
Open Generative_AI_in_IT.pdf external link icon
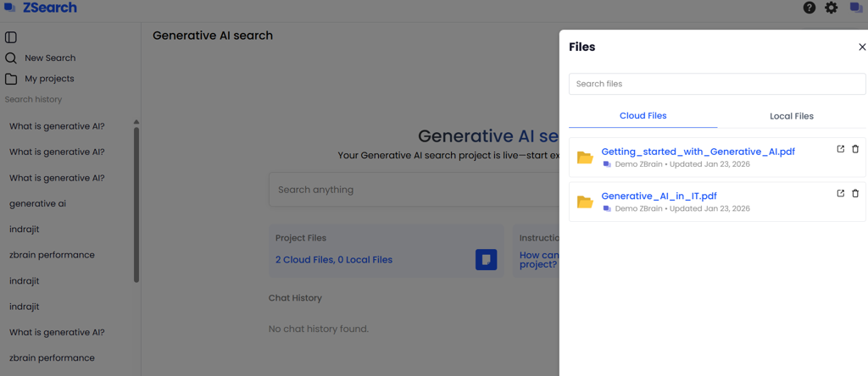(x=840, y=193)
